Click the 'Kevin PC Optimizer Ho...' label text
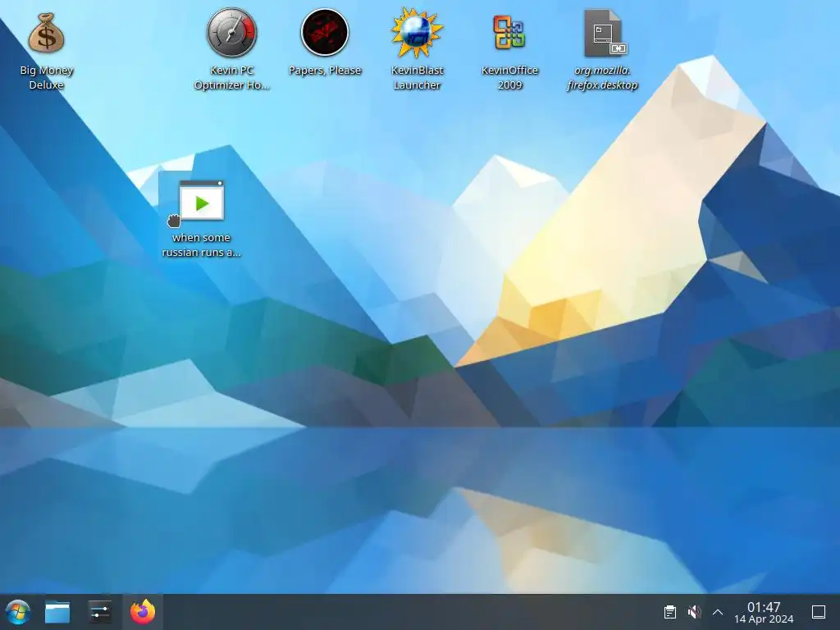This screenshot has width=840, height=630. 232,78
